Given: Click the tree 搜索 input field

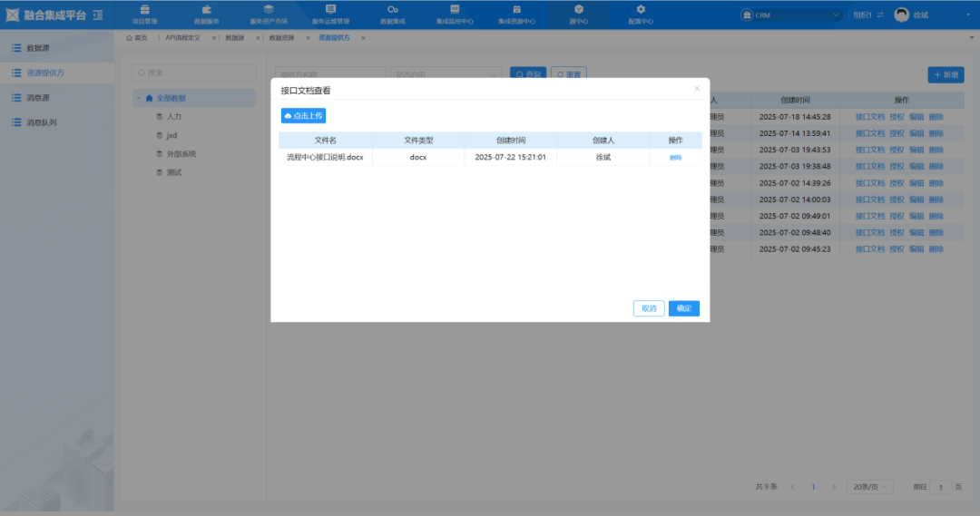Looking at the screenshot, I should point(194,73).
